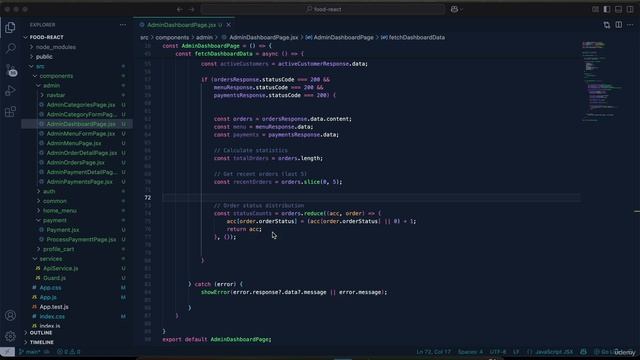This screenshot has width=640, height=360.
Task: Click the Copilot status icon in status bar
Action: coord(583,351)
